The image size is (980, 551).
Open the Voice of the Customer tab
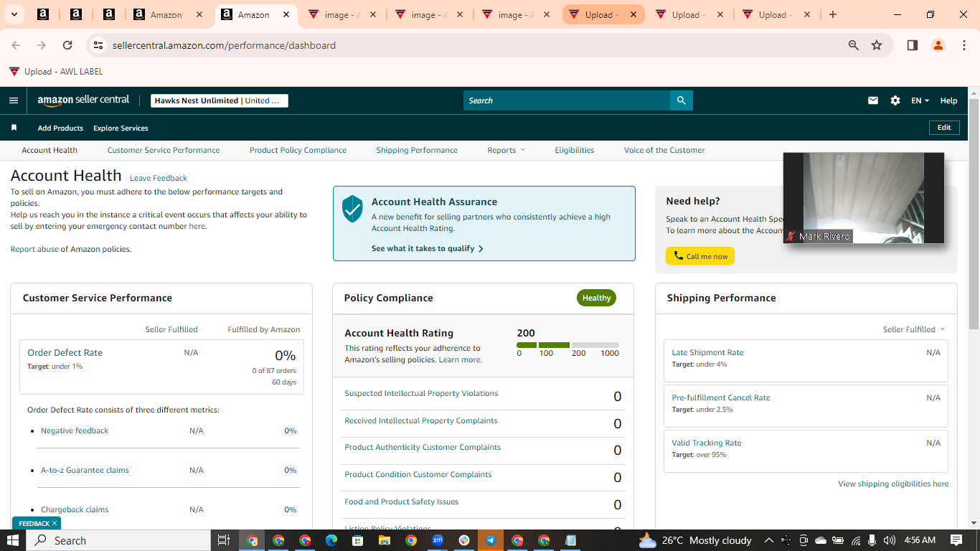pyautogui.click(x=664, y=150)
